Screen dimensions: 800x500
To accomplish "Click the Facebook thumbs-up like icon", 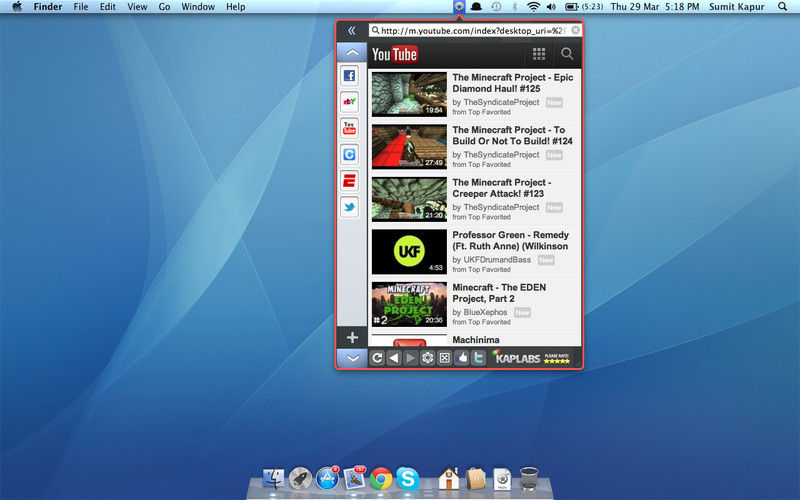I will (462, 358).
